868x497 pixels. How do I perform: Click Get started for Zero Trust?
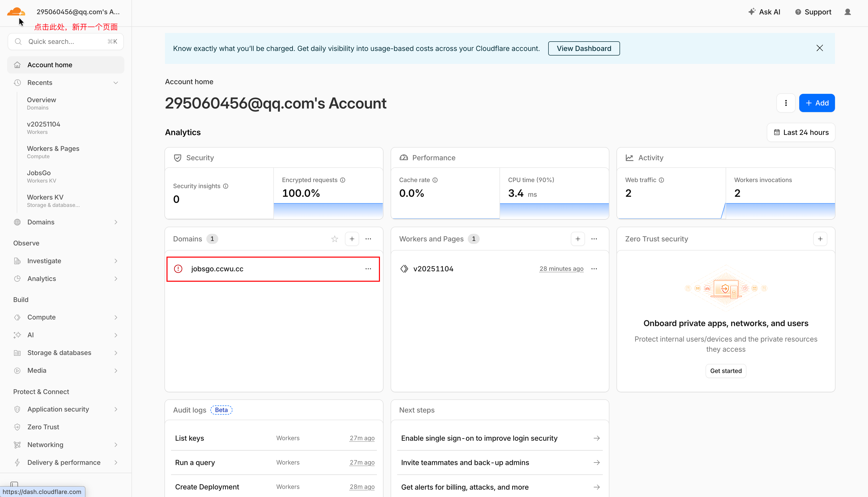tap(726, 371)
